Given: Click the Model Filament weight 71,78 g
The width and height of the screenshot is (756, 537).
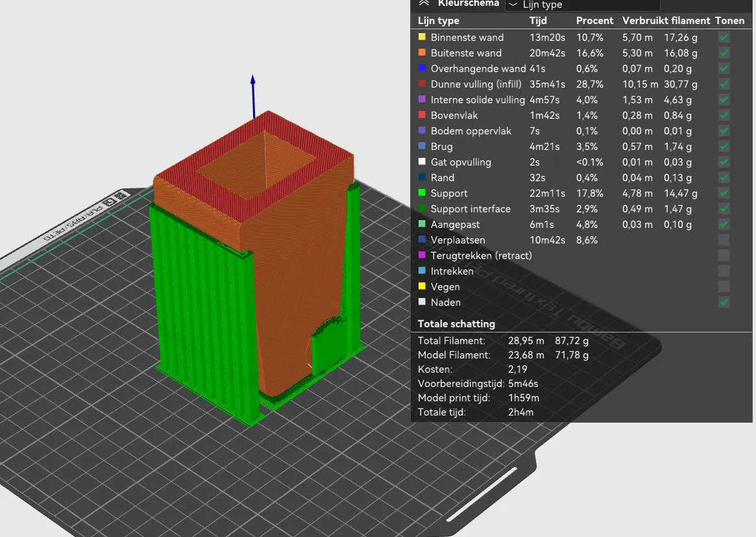Looking at the screenshot, I should point(571,355).
